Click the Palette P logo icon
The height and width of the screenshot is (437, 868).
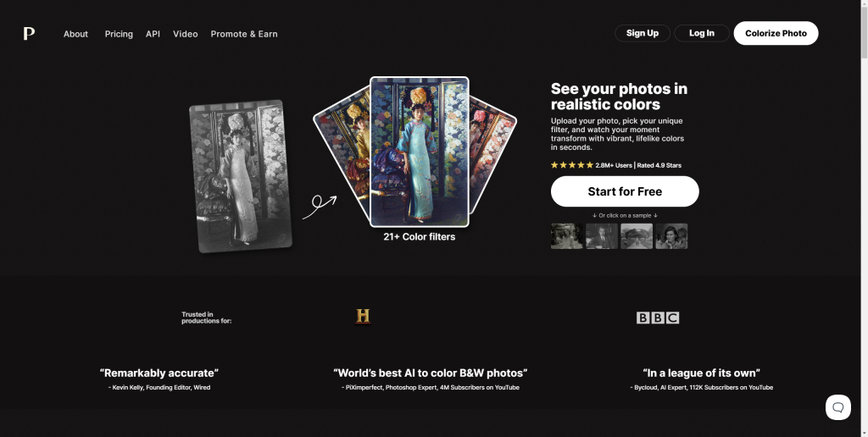click(29, 33)
